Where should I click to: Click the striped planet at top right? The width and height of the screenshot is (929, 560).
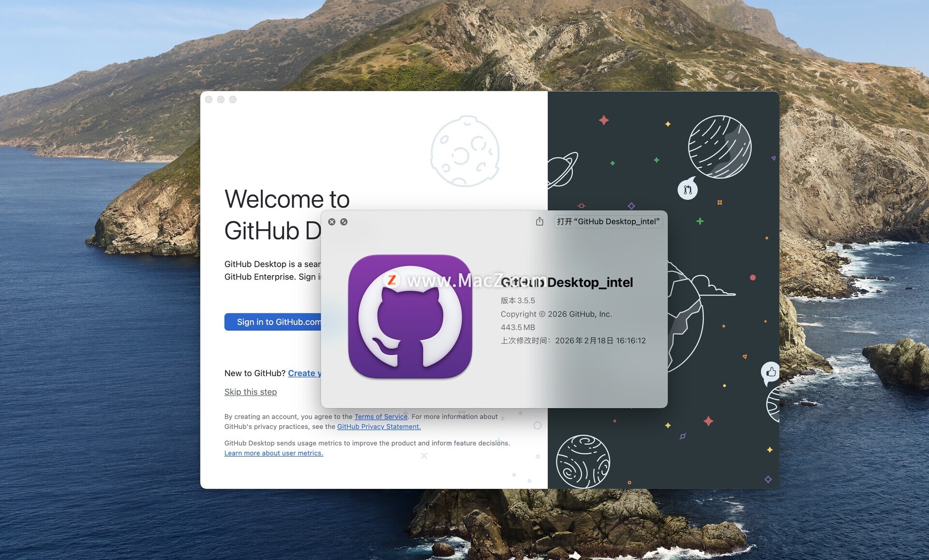point(719,147)
